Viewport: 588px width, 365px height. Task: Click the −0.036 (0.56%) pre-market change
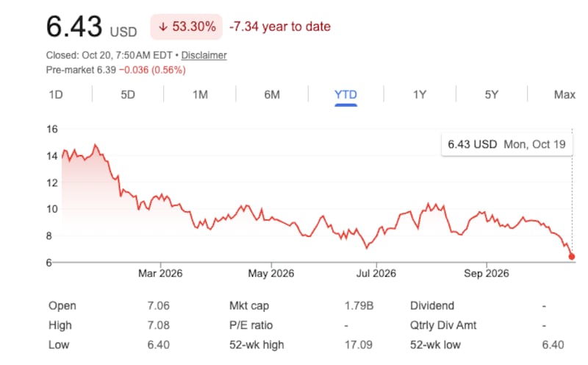tap(152, 70)
